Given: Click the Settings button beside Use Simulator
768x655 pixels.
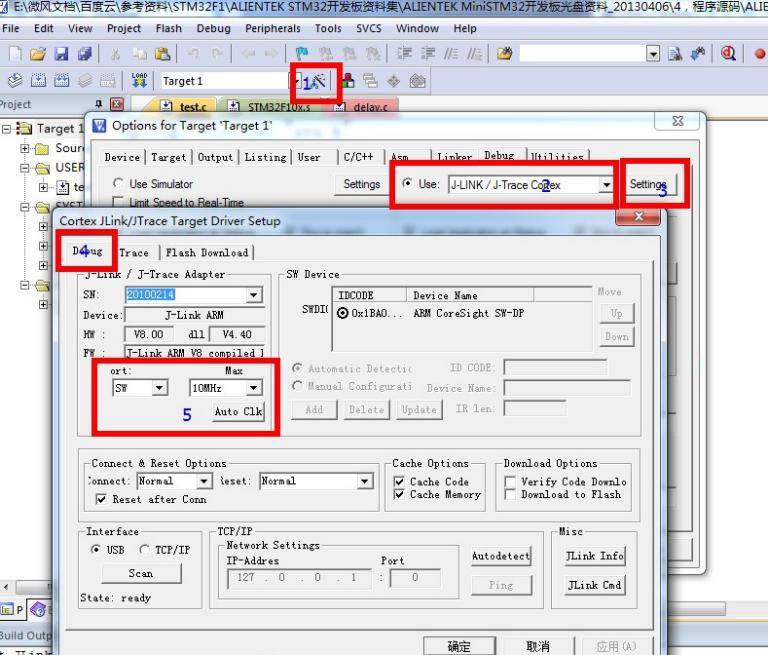Looking at the screenshot, I should [361, 184].
